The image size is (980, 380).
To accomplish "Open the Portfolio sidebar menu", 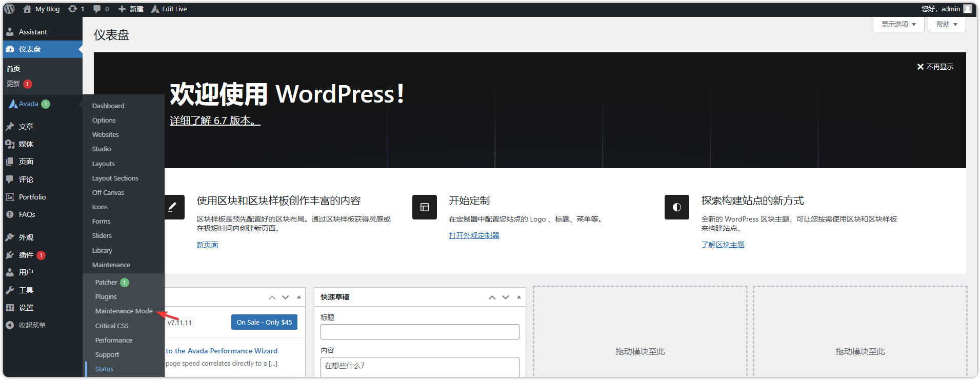I will [43, 197].
